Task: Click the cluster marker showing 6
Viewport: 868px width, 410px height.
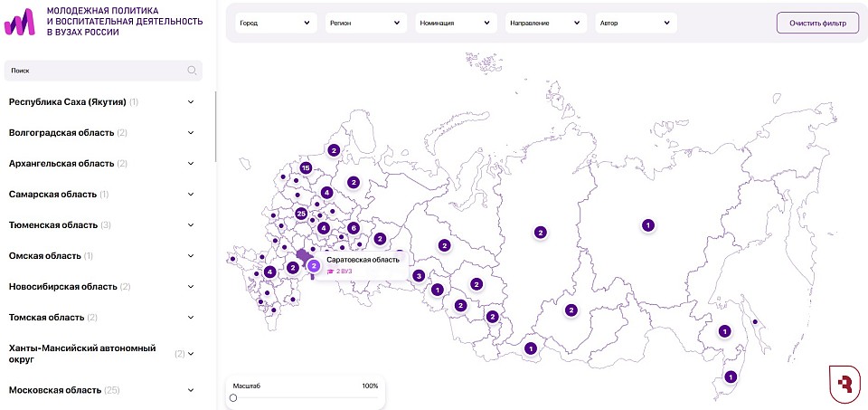Action: coord(354,228)
